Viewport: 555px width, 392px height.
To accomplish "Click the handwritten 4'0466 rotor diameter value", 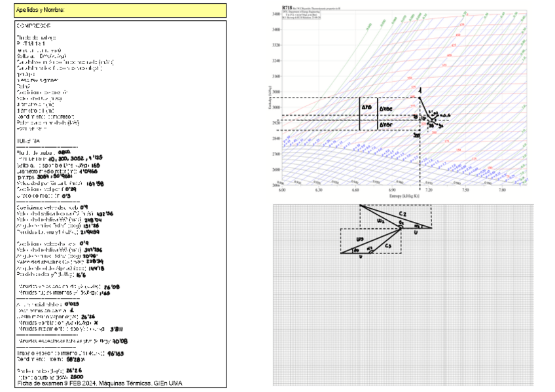I will [x=88, y=171].
